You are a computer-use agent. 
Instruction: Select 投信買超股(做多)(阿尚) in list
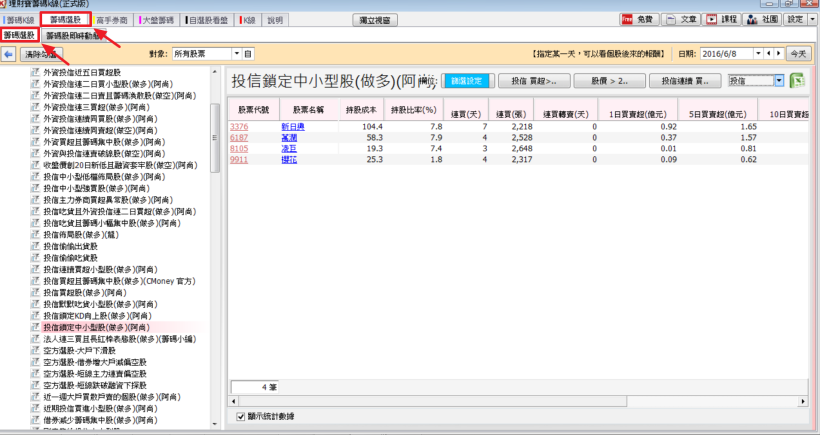click(x=85, y=293)
